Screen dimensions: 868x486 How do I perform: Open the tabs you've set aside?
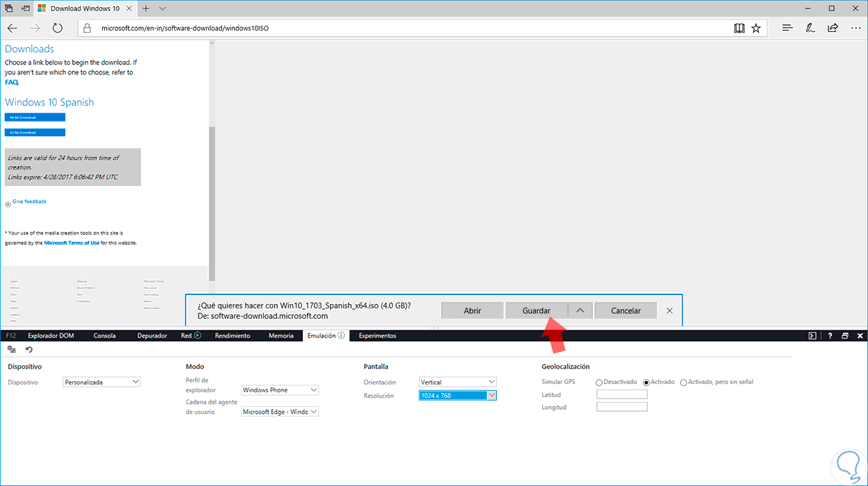pyautogui.click(x=8, y=8)
